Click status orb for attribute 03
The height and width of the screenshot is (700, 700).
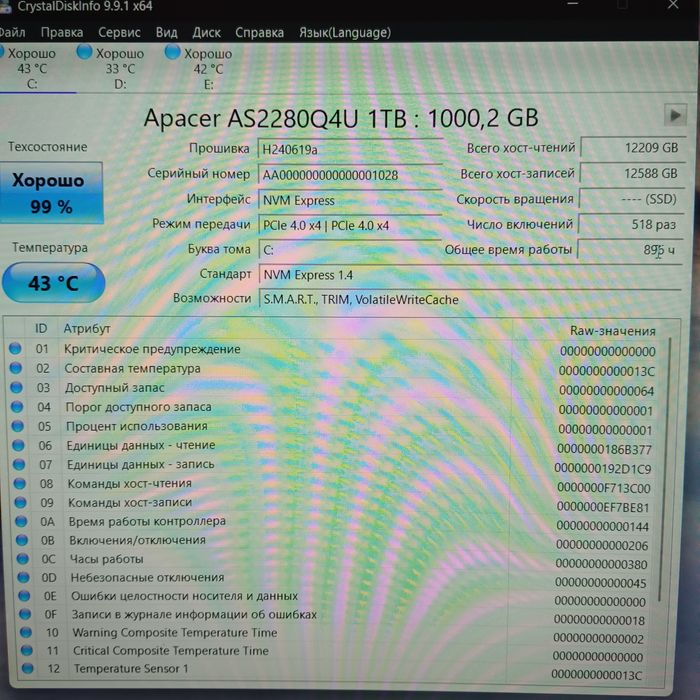pyautogui.click(x=17, y=387)
